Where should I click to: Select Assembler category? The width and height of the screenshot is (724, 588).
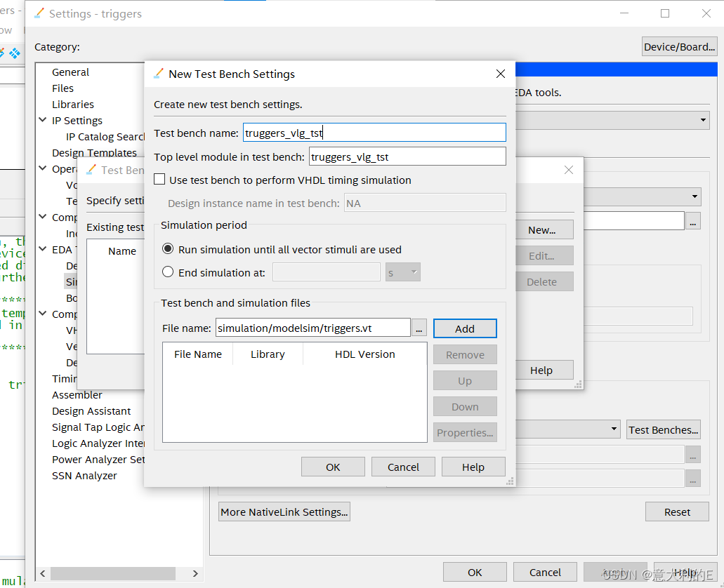pyautogui.click(x=77, y=395)
